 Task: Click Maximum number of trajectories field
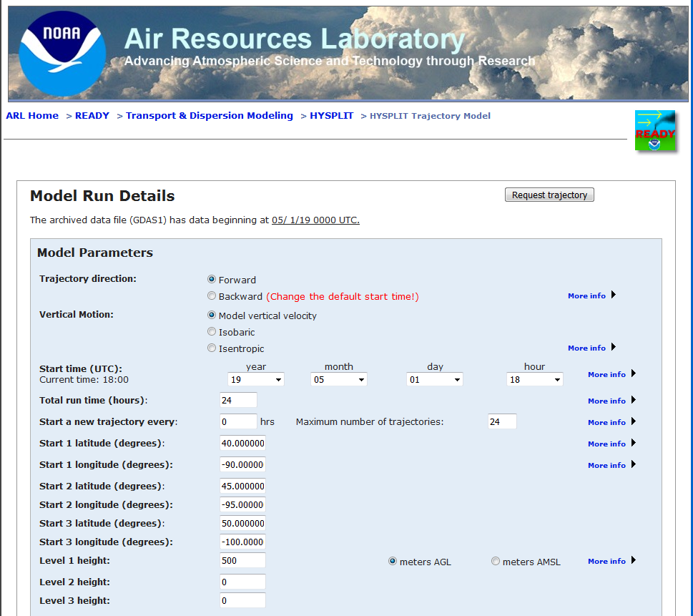[502, 421]
